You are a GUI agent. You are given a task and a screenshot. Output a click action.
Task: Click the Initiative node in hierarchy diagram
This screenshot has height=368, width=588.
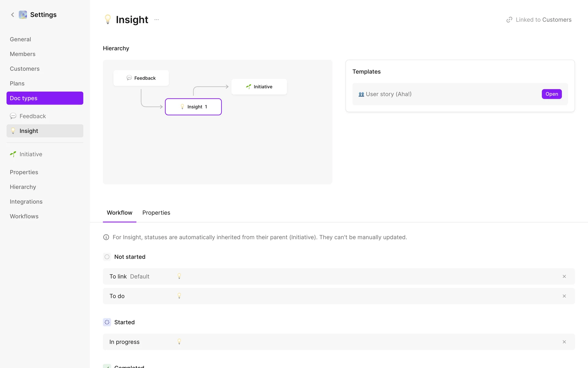(259, 86)
